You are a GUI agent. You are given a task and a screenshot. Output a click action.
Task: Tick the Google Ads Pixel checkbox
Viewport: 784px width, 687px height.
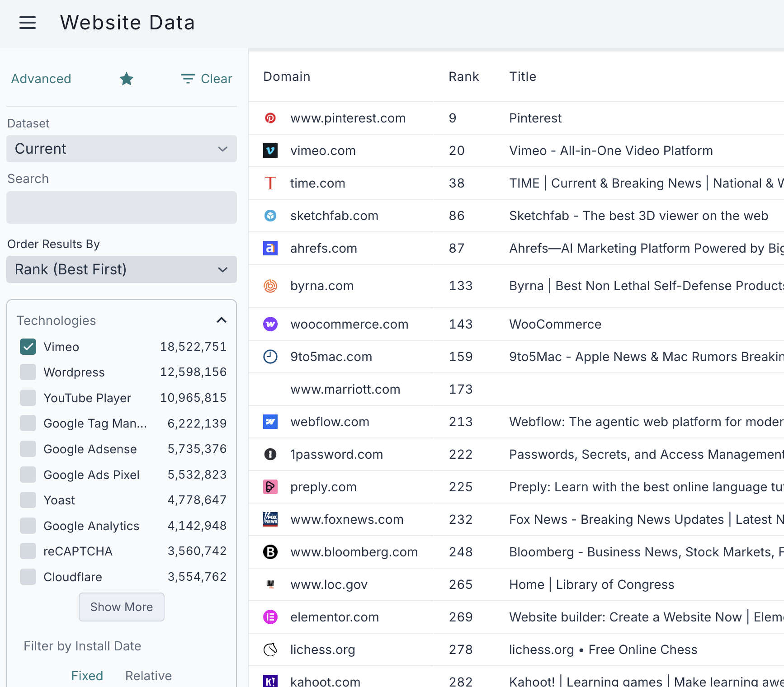[x=28, y=475]
